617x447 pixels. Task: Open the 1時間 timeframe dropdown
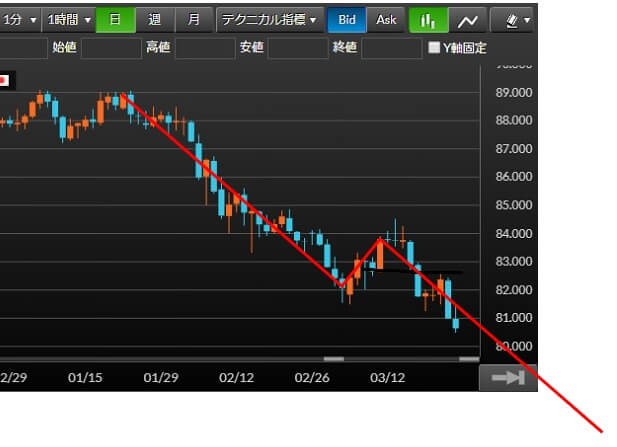69,20
